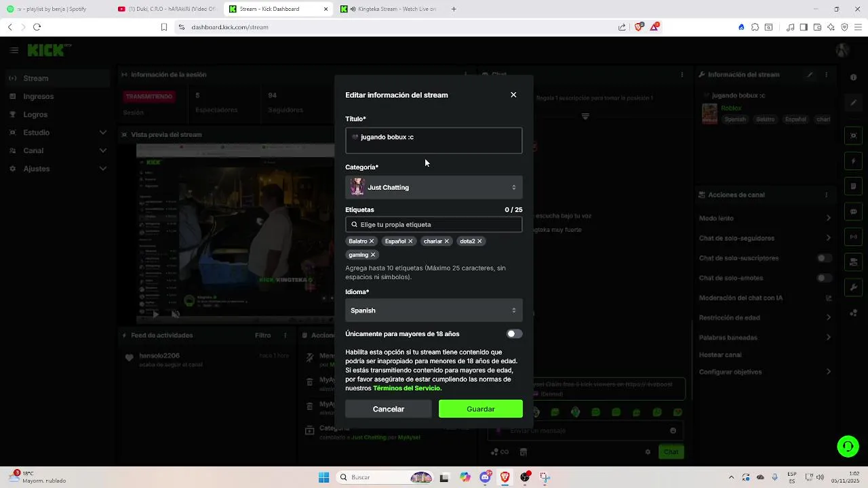Open Acciones de canal panel options menu
Screen dimensions: 868x488
click(827, 195)
